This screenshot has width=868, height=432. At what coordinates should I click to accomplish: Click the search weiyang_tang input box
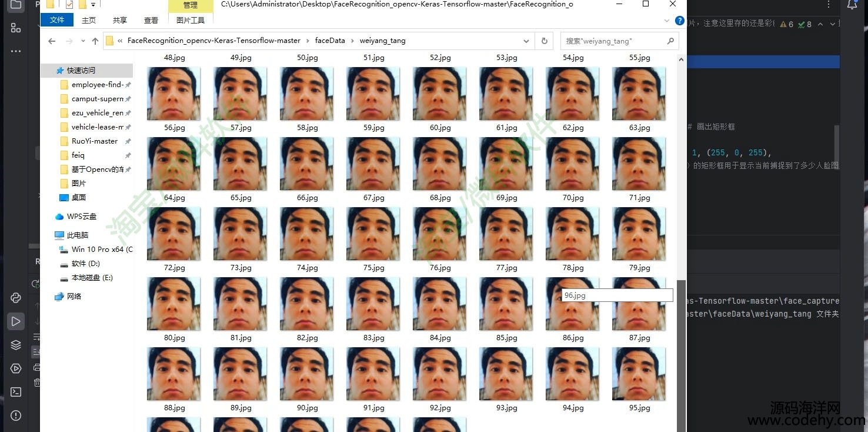613,41
